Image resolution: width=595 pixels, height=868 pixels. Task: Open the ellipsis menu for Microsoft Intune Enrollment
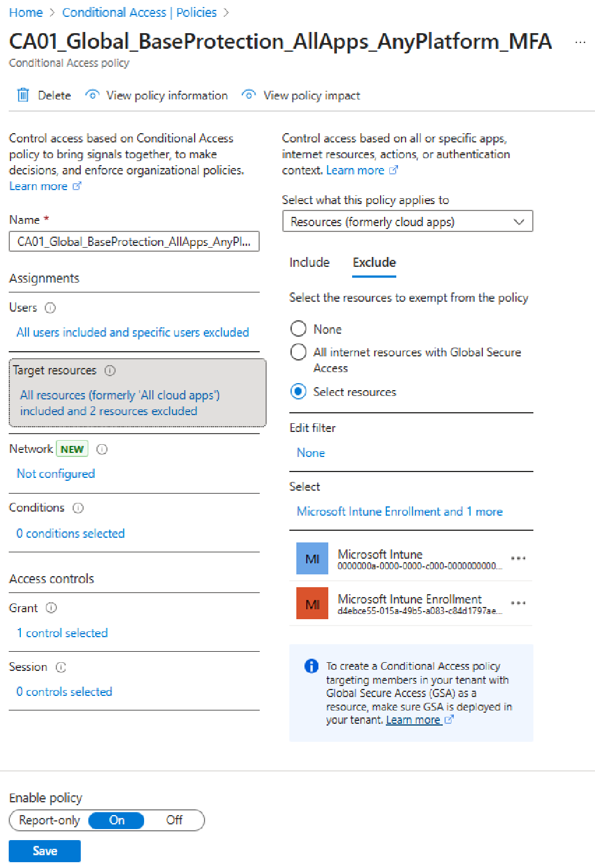518,603
